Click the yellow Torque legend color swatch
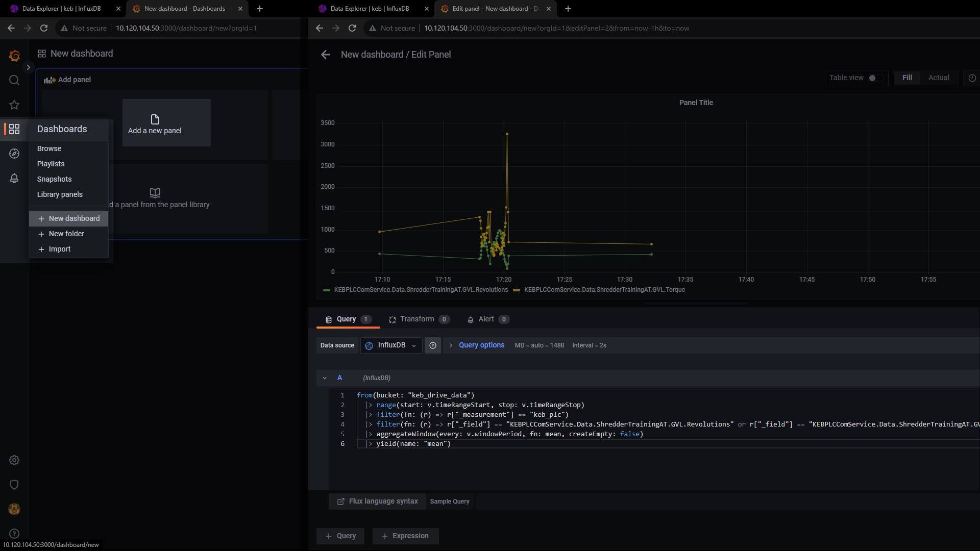This screenshot has width=980, height=551. [517, 290]
